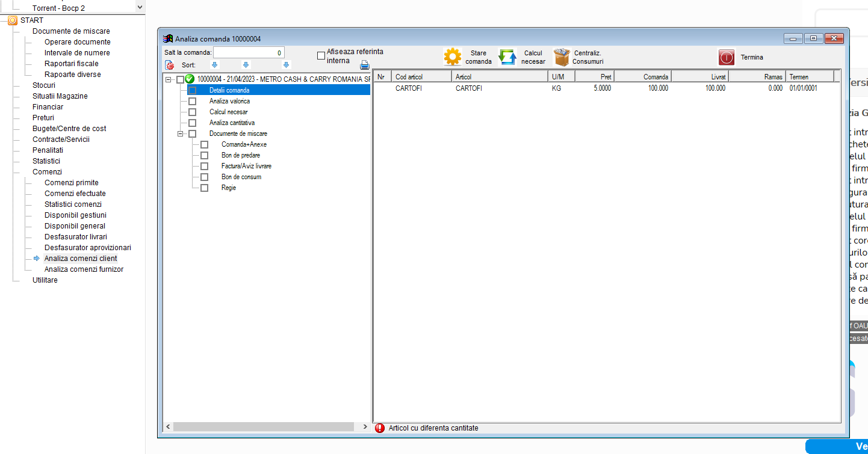
Task: Enable Afiseaza referinta interna checkbox
Action: 321,56
